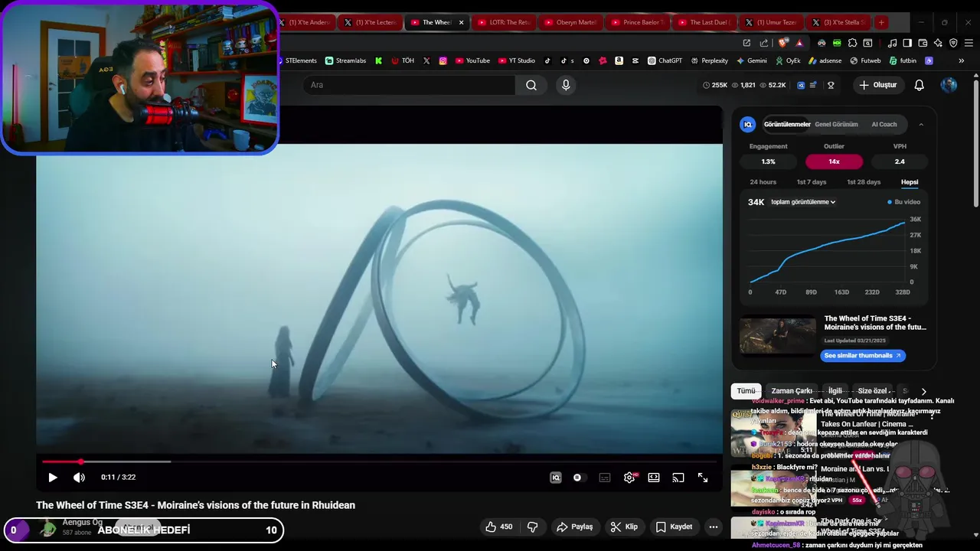This screenshot has height=551, width=980.
Task: Seek along the video progress bar
Action: tap(379, 461)
